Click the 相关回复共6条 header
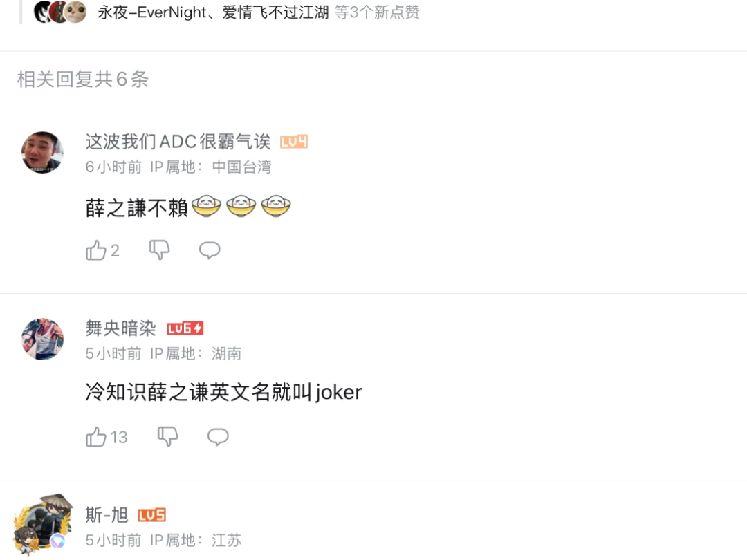747x560 pixels. (x=83, y=79)
